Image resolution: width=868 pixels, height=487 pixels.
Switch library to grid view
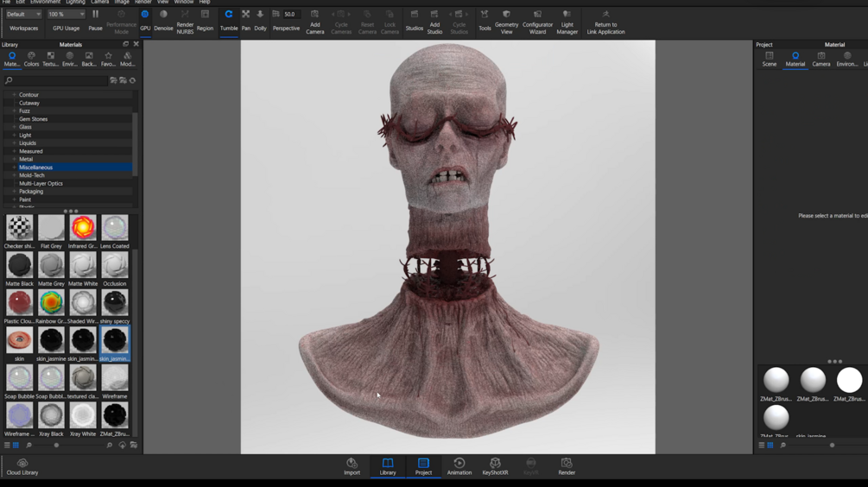point(16,445)
